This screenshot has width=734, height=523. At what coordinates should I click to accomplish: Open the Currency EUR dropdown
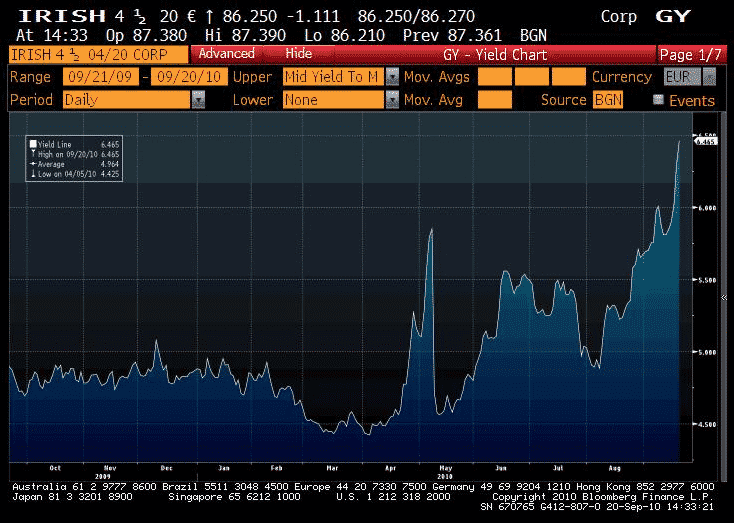click(709, 77)
